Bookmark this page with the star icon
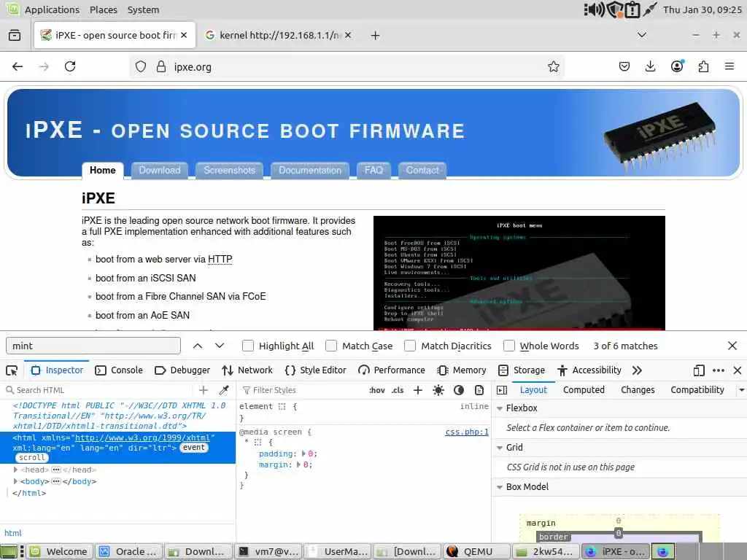 coord(553,66)
